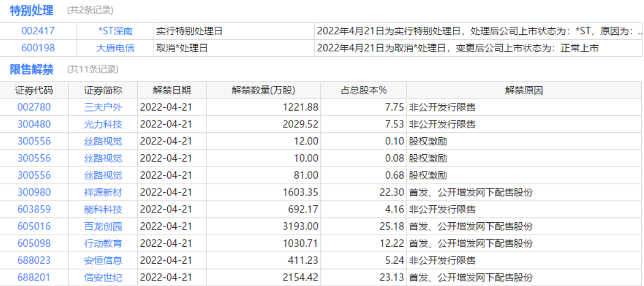Select the 解禁原因 column header
The image size is (644, 286).
(524, 90)
